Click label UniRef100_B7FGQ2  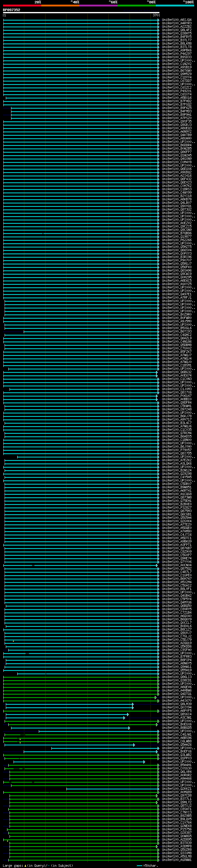tap(177, 104)
